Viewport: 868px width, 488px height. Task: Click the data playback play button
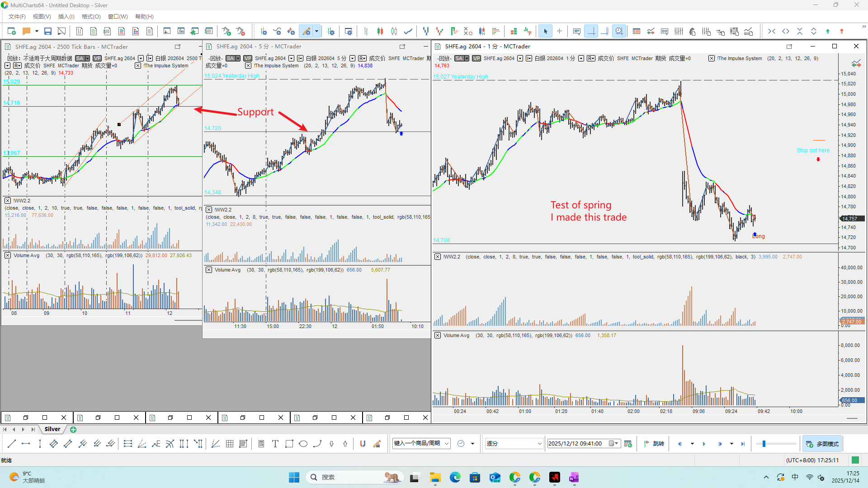coord(704,444)
